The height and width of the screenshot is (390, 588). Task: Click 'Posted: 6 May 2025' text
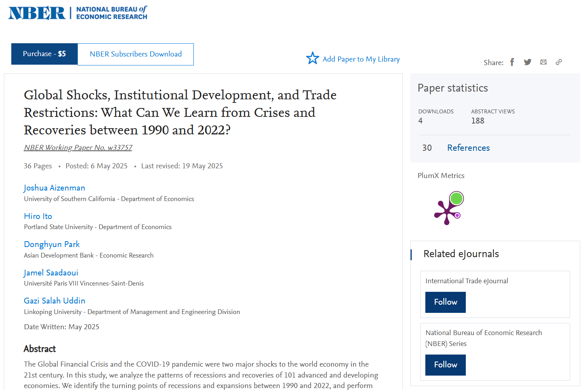(97, 166)
